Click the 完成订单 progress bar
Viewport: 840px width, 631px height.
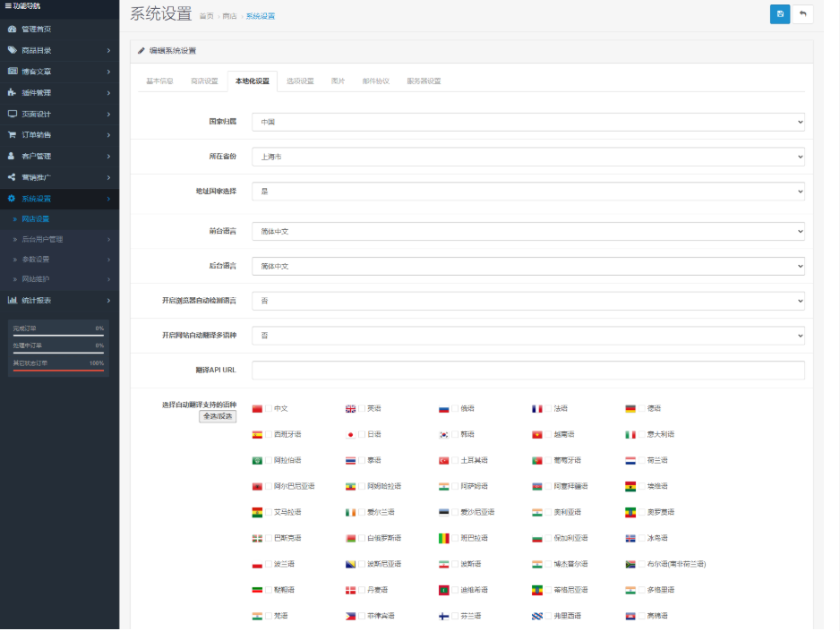click(x=58, y=336)
